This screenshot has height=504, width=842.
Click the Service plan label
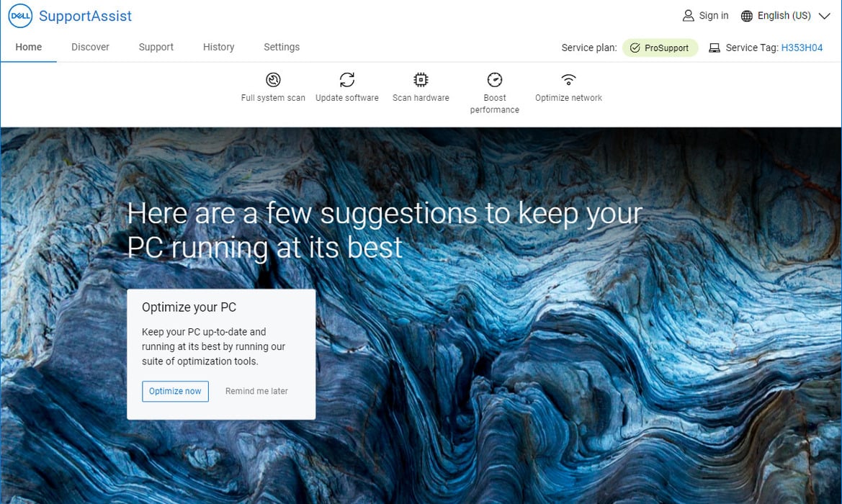589,48
